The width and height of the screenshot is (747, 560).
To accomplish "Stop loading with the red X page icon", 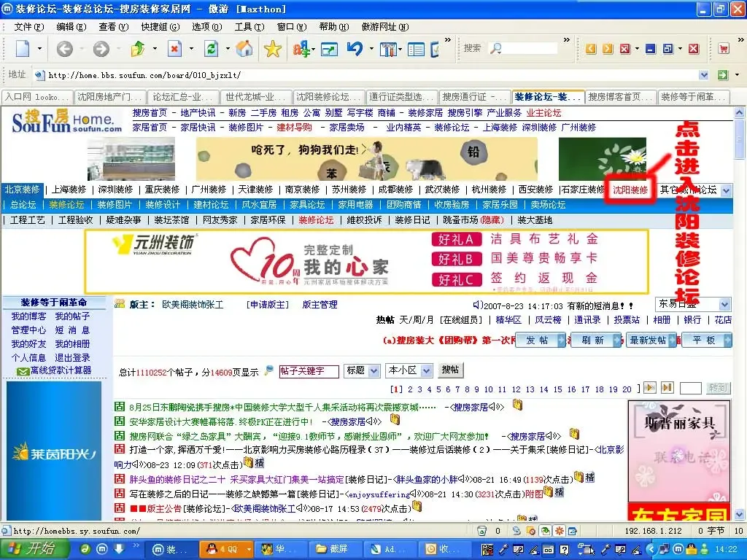I will [174, 49].
